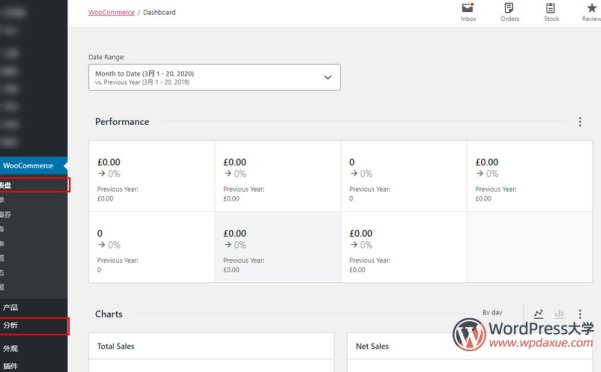Screen dimensions: 601x372
Task: Expand the Date Range dropdown
Action: pos(214,77)
